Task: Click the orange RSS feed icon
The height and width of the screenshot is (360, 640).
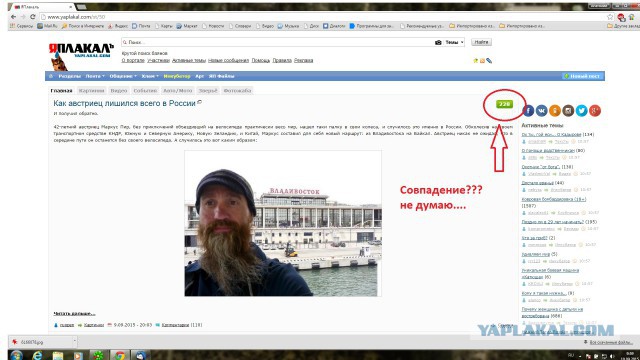Action: [482, 61]
